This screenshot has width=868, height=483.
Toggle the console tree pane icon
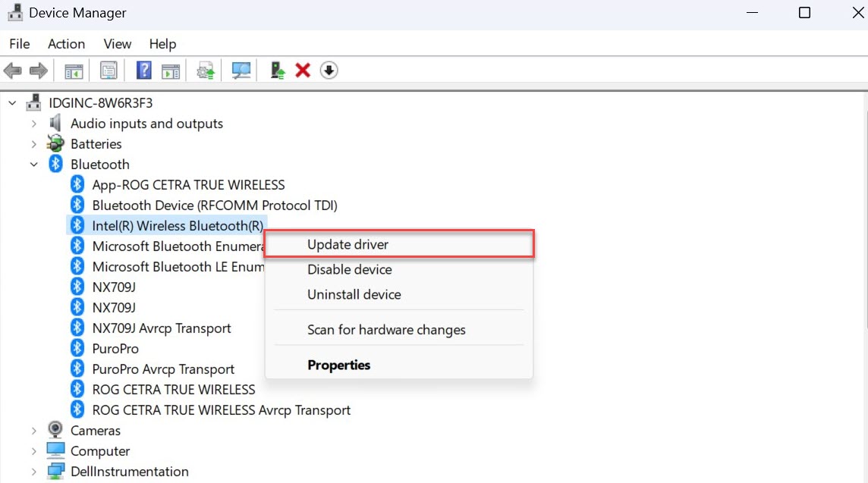74,71
